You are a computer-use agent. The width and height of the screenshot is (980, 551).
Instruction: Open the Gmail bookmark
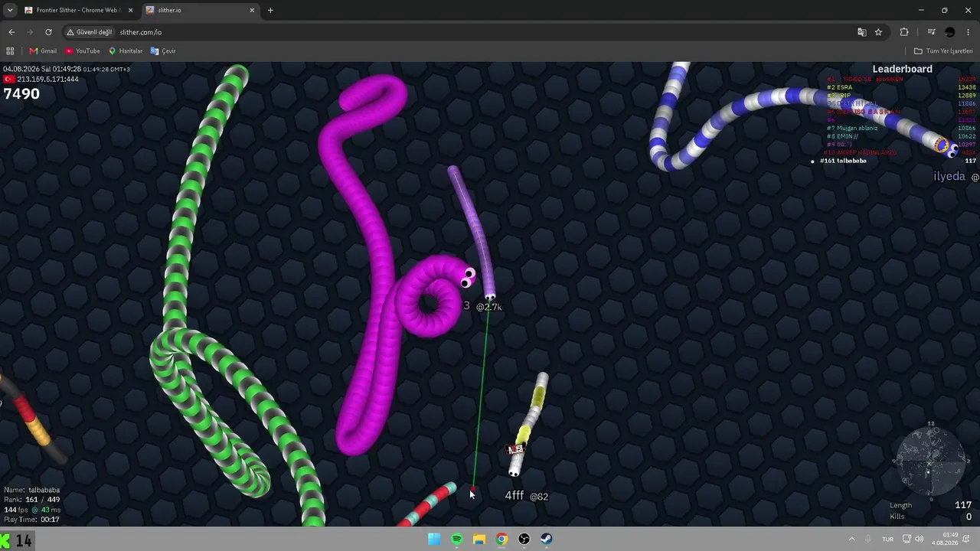(x=43, y=51)
